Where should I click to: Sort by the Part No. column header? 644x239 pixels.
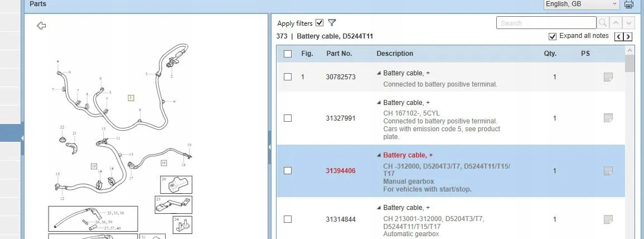(339, 54)
